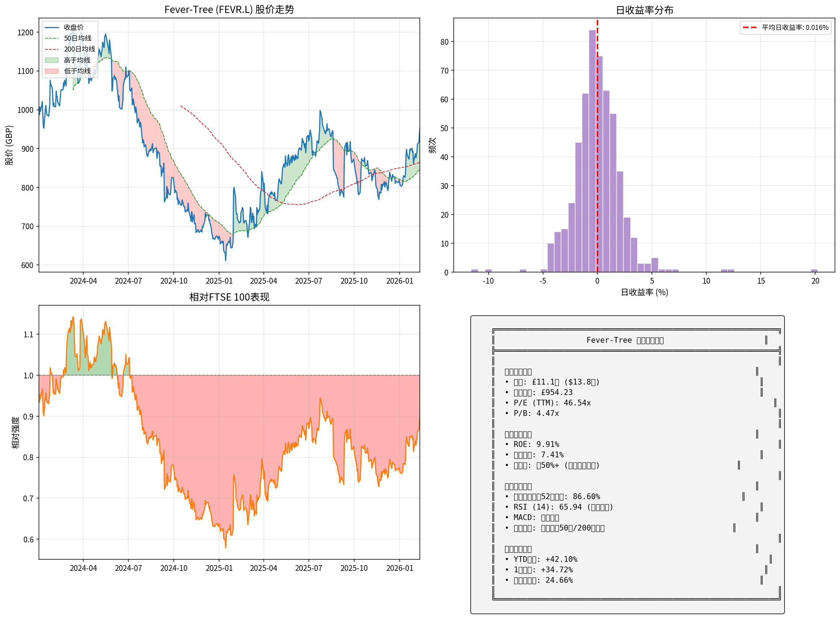This screenshot has width=840, height=617.
Task: Click the '2025-01' tick on price chart
Action: click(x=219, y=281)
